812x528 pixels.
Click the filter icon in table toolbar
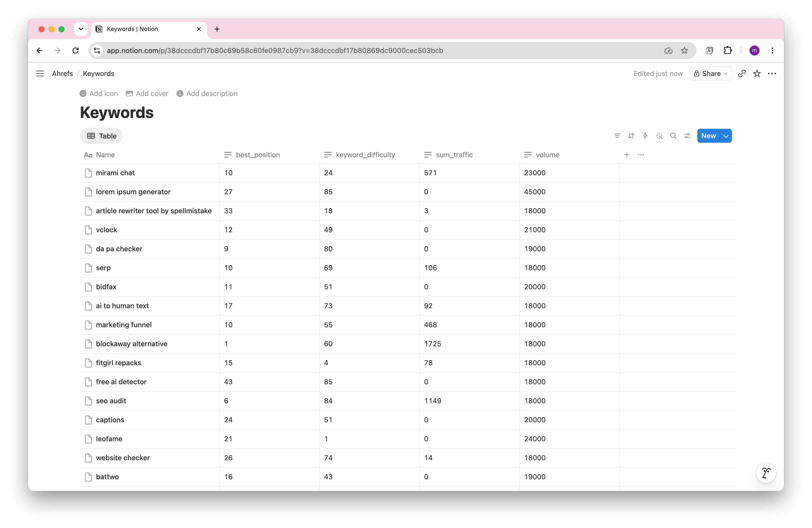coord(617,136)
